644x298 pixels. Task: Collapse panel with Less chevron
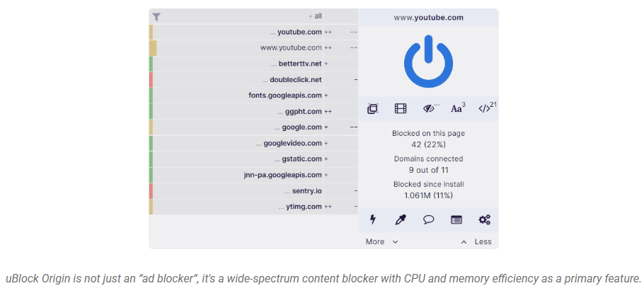pyautogui.click(x=476, y=241)
